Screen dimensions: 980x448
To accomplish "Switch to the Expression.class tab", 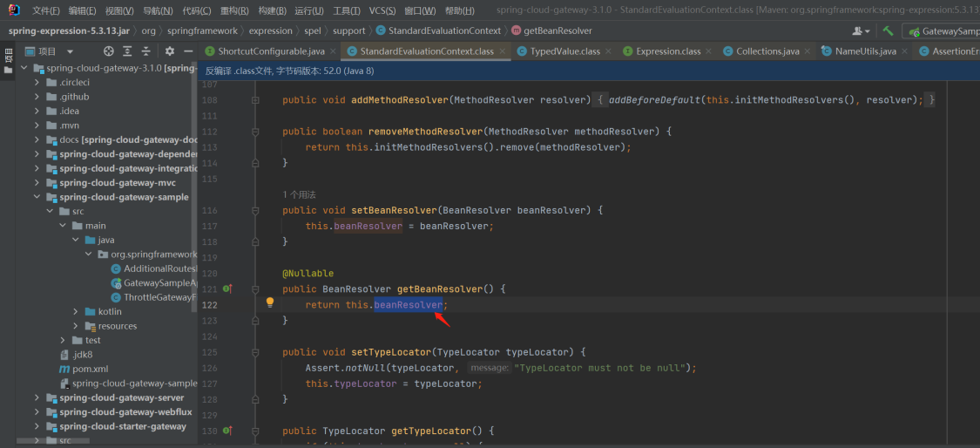I will click(x=668, y=51).
